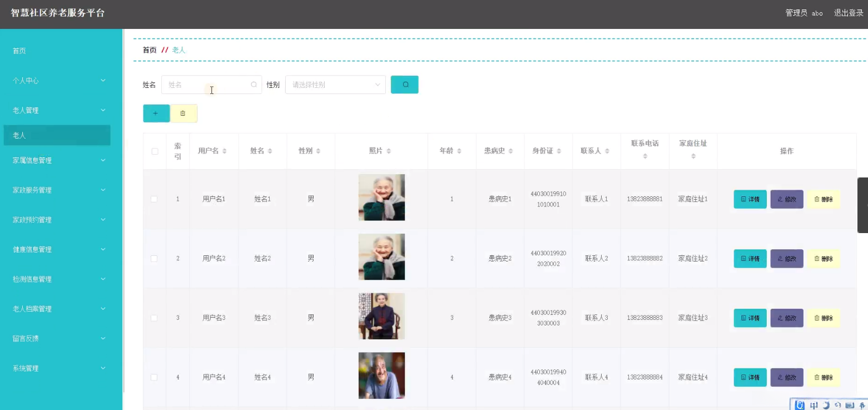Open 详情 for 用户名1 row

750,199
